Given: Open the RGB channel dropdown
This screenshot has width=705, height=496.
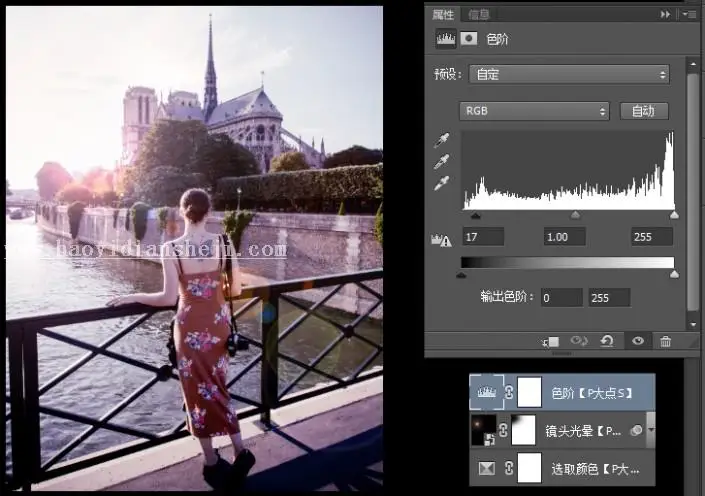Looking at the screenshot, I should tap(534, 111).
